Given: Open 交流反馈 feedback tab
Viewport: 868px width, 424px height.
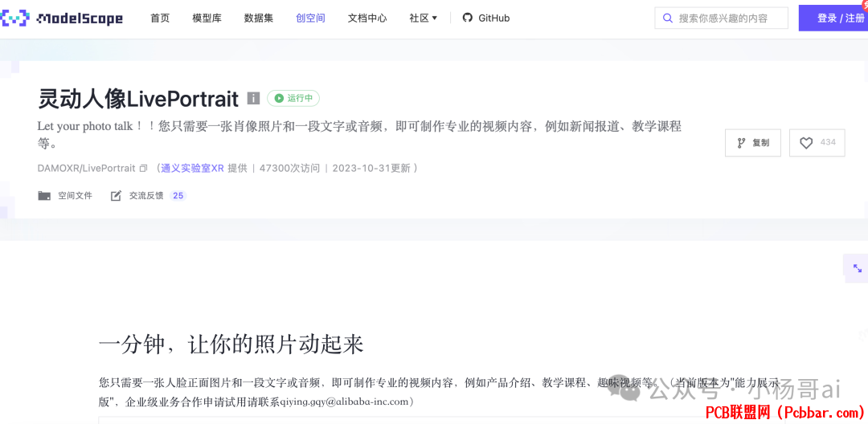Looking at the screenshot, I should pyautogui.click(x=149, y=196).
